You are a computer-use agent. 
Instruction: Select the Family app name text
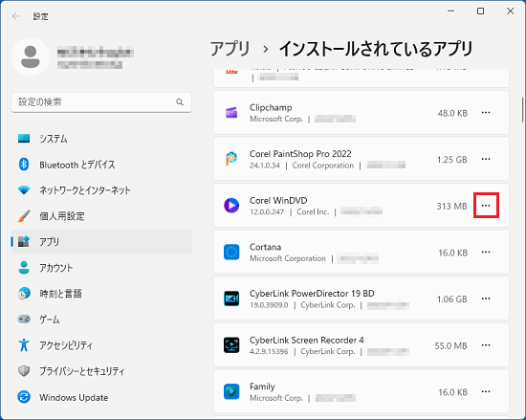pos(262,387)
